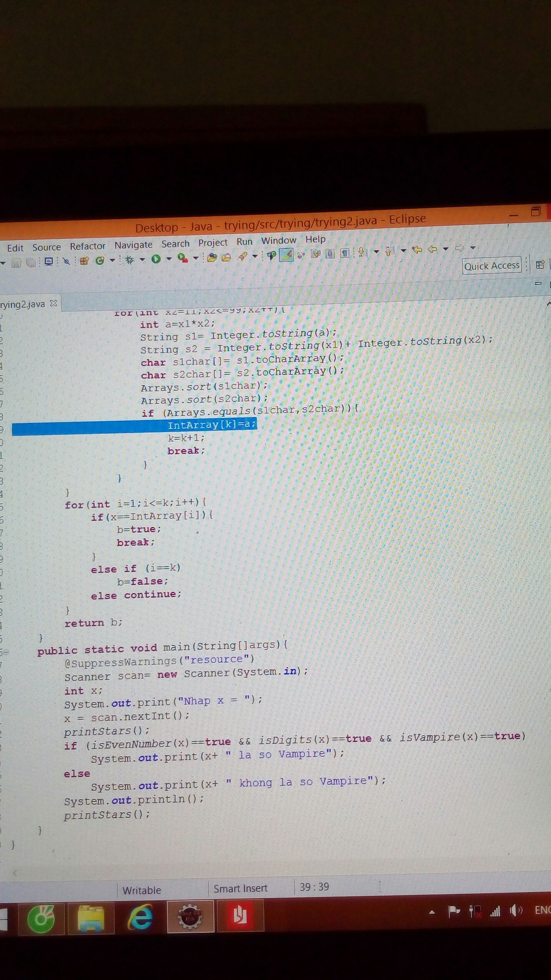Open File Explorer from taskbar
The height and width of the screenshot is (980, 551).
click(x=91, y=917)
